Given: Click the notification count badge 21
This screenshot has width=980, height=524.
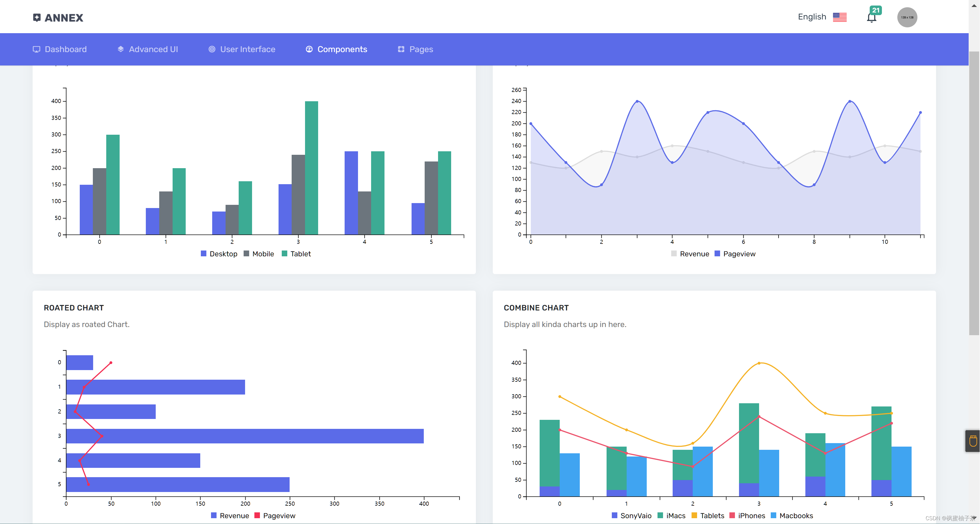Looking at the screenshot, I should (x=876, y=10).
